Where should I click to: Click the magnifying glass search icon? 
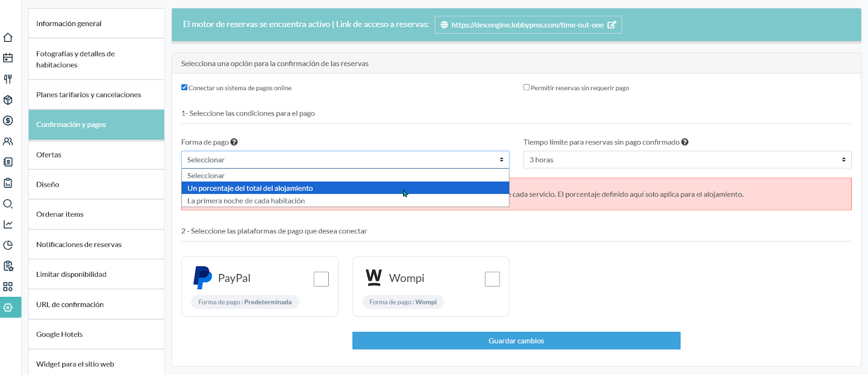point(8,204)
